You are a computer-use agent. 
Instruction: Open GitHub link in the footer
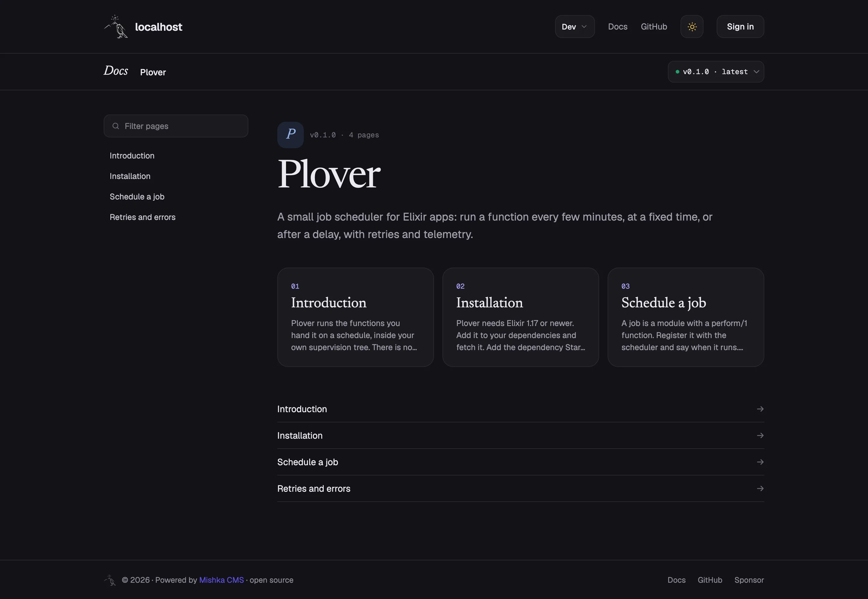pyautogui.click(x=709, y=580)
